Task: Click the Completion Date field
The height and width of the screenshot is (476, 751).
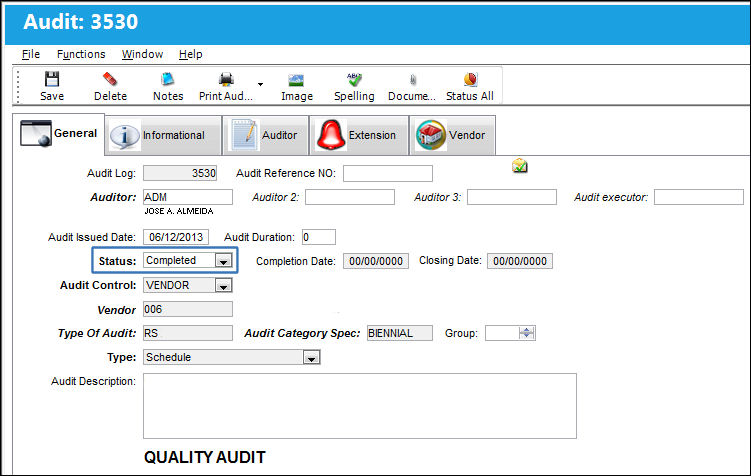Action: (x=376, y=261)
